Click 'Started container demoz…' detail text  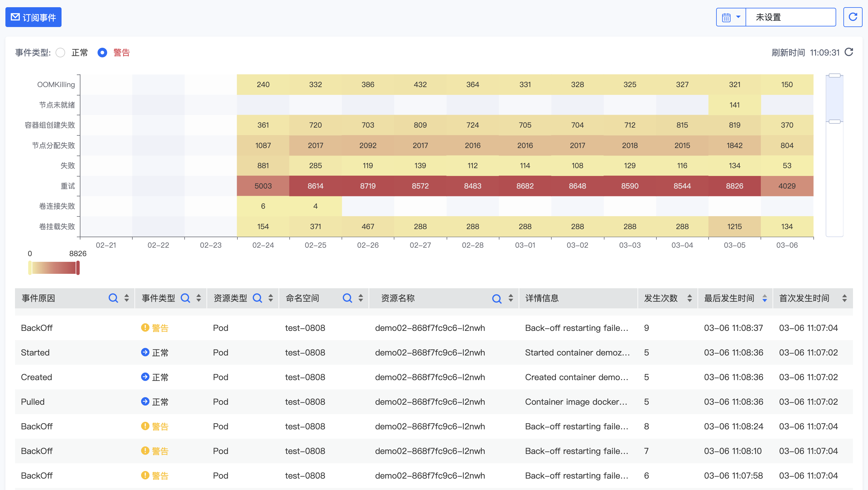click(577, 352)
